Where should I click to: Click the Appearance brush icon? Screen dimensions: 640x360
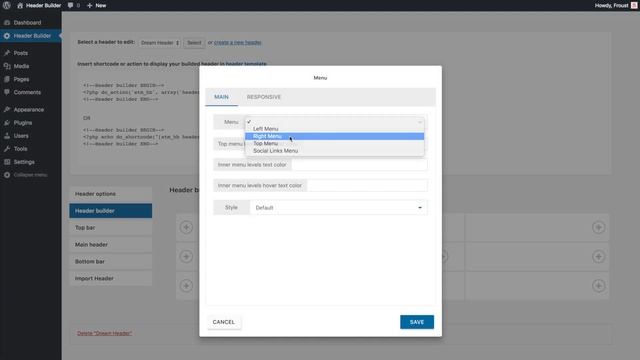(7, 109)
